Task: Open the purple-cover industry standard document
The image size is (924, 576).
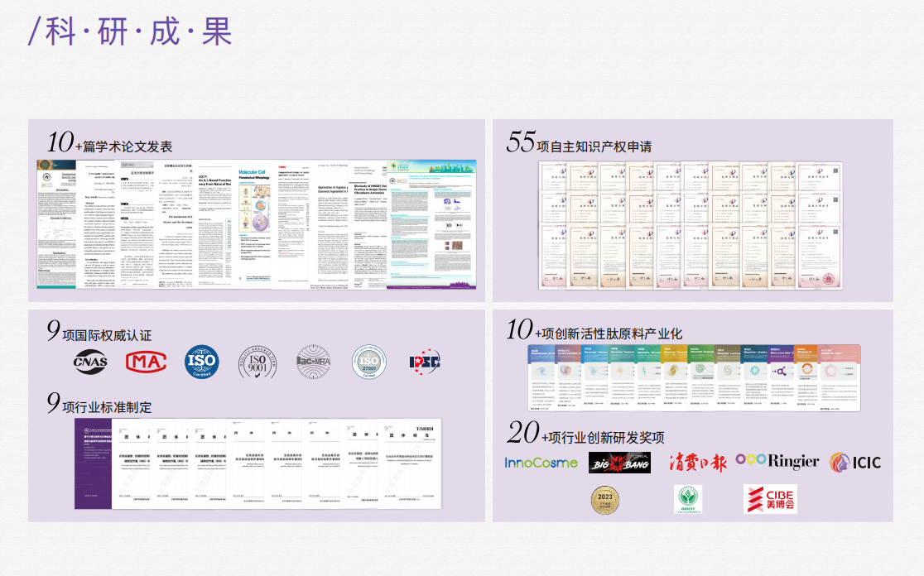Action: point(93,463)
